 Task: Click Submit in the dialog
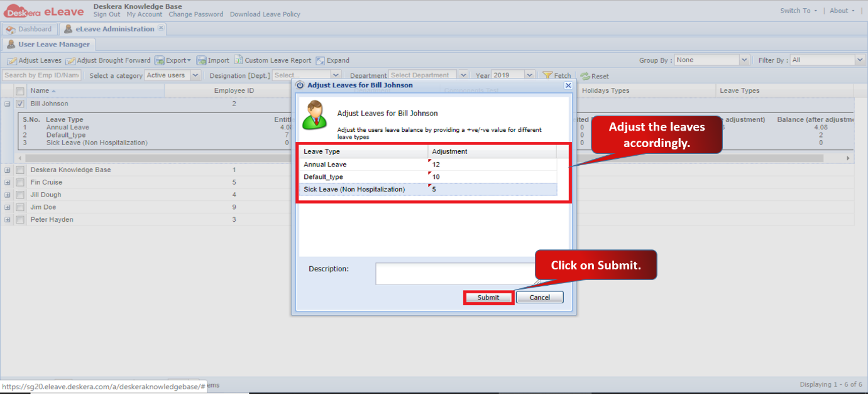(488, 298)
